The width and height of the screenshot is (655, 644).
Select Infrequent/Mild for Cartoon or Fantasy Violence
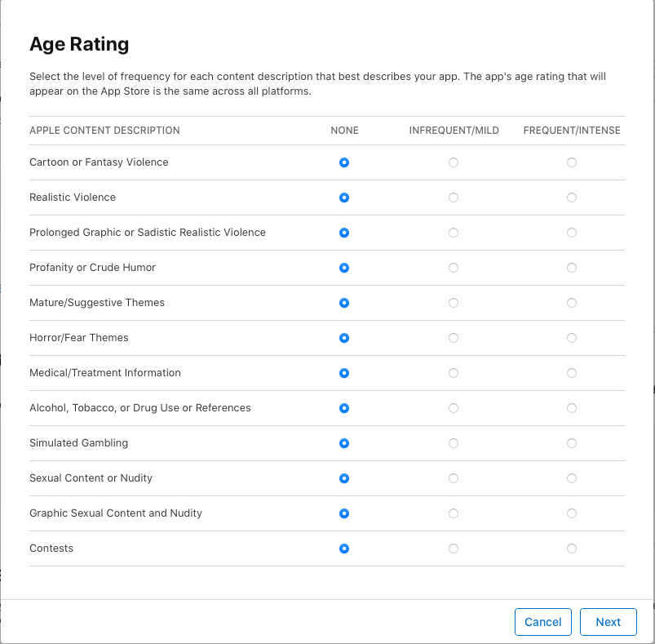point(454,162)
